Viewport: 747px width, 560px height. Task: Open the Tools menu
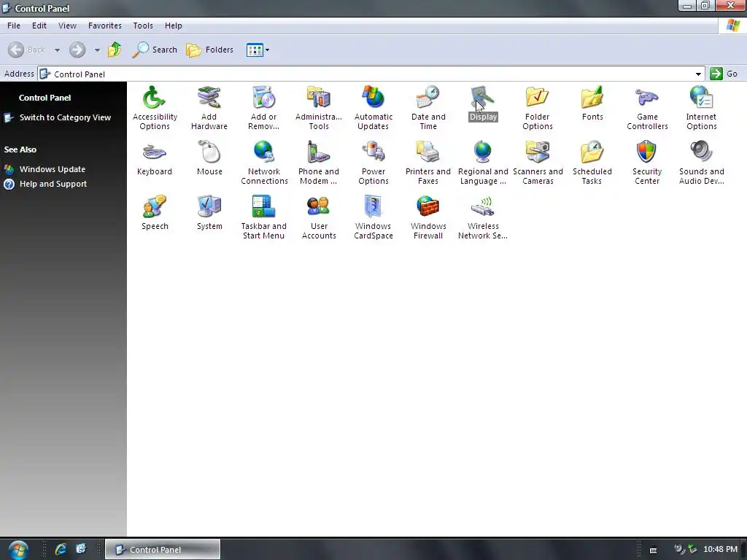click(x=143, y=26)
